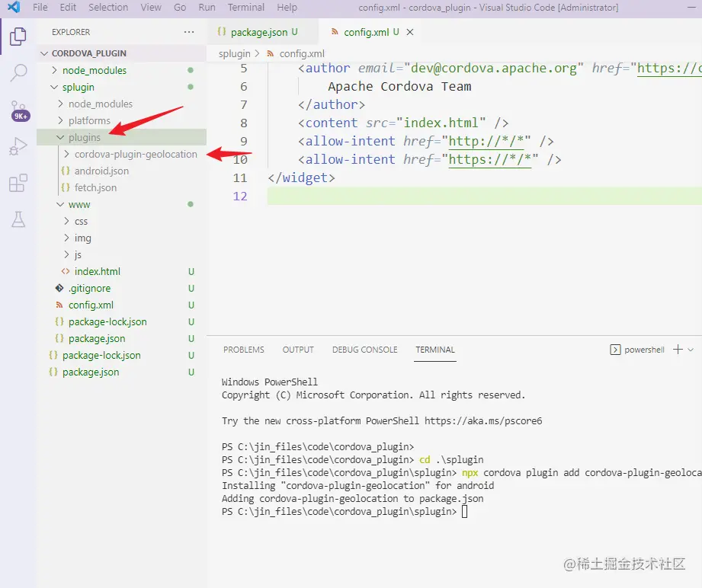Expand the cordova-plugin-geolocation folder

click(122, 154)
